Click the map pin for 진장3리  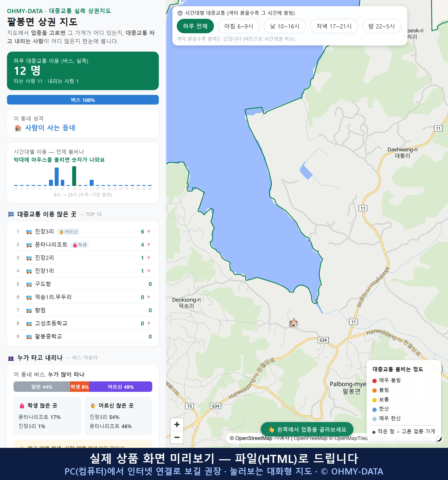(149, 232)
